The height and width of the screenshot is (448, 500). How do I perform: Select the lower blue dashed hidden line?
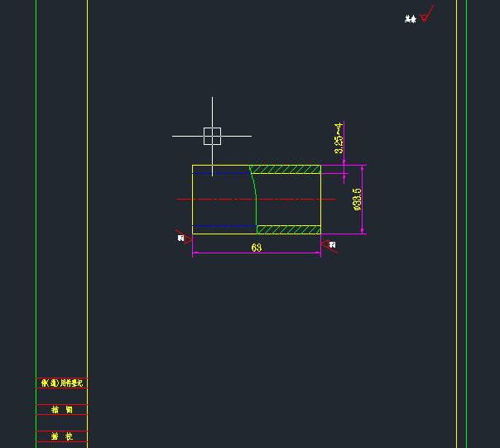(x=224, y=225)
